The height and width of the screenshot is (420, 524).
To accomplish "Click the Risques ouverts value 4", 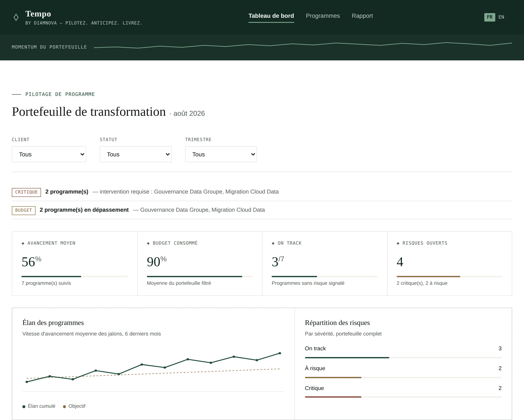I will [400, 262].
